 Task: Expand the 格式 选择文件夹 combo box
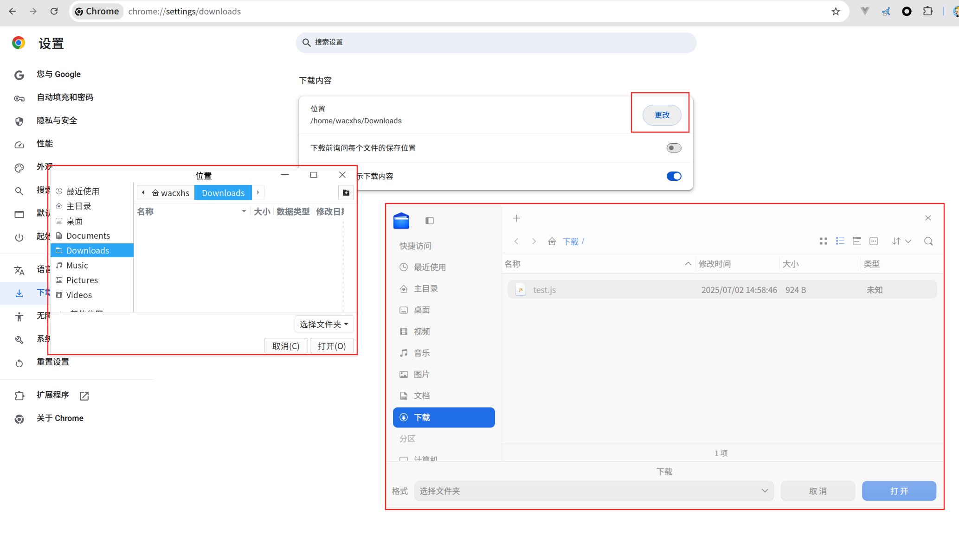(x=594, y=491)
